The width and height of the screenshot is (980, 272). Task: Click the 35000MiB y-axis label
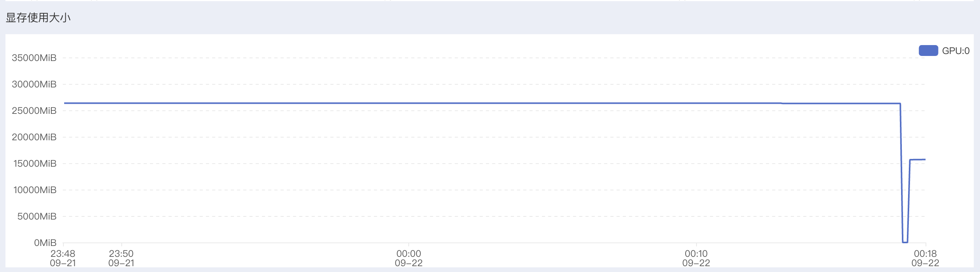coord(34,58)
